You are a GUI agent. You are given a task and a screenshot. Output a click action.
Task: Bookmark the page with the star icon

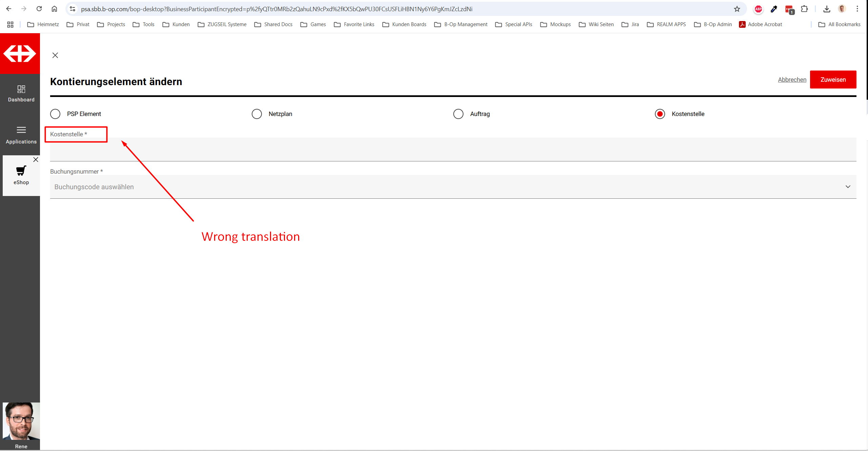point(737,9)
